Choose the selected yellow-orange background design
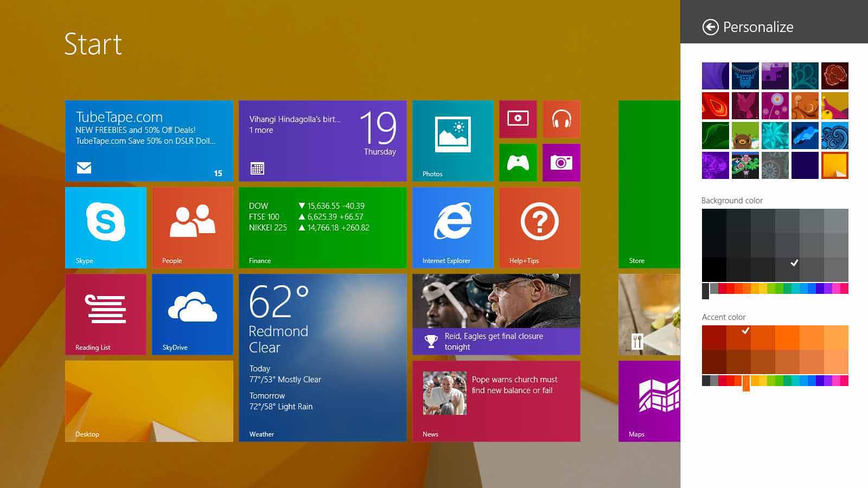This screenshot has height=488, width=868. tap(835, 165)
